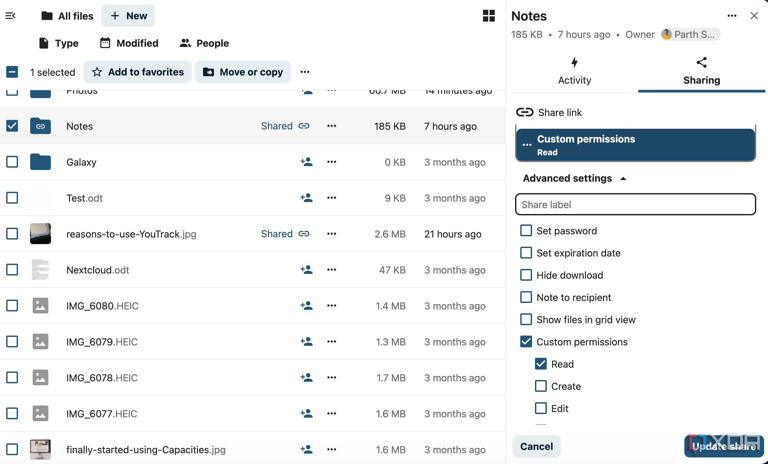
Task: Open three-dot actions menu for Test.odt
Action: click(x=332, y=198)
